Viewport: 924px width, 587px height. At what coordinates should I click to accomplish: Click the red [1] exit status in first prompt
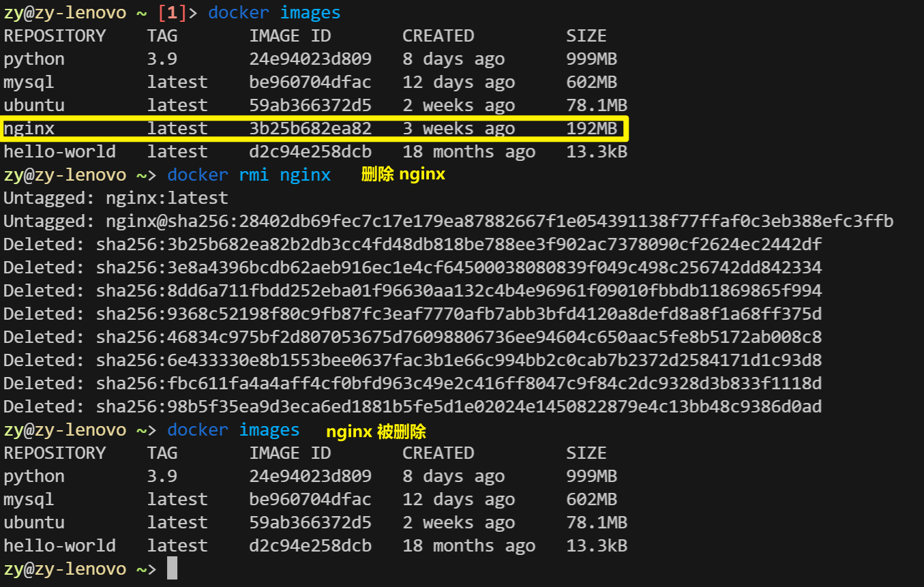[172, 12]
